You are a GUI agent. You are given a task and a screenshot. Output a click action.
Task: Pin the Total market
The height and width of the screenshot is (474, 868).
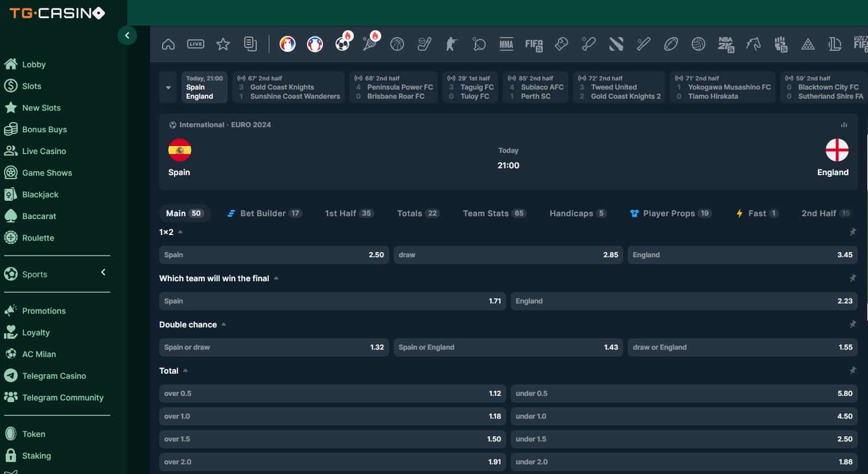pyautogui.click(x=853, y=371)
